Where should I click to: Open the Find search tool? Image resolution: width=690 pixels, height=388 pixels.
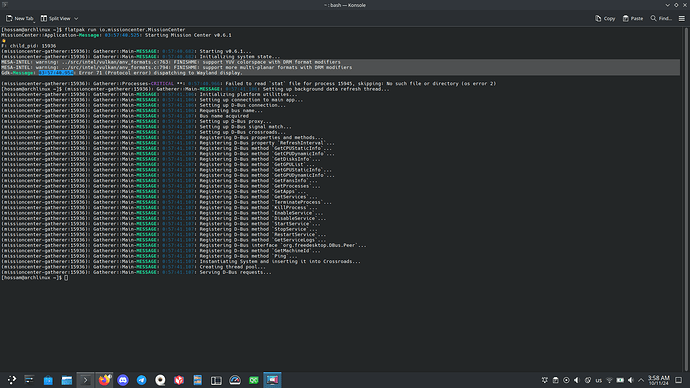pos(661,18)
